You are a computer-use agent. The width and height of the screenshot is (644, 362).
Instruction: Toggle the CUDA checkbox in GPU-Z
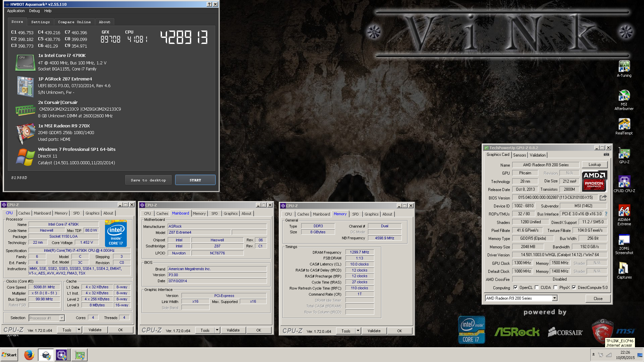tap(537, 288)
